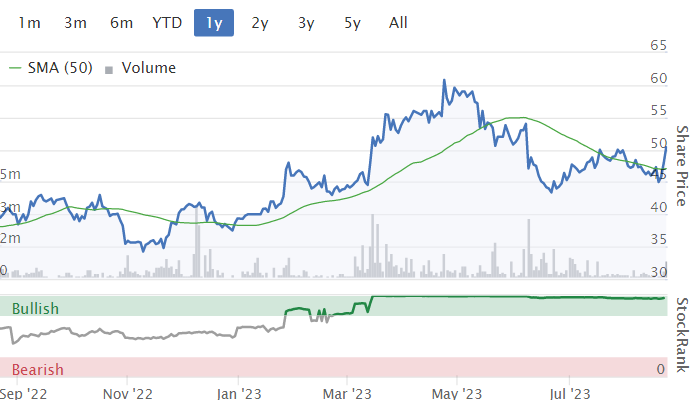Click the share price peak near 60
Image resolution: width=698 pixels, height=400 pixels.
[x=445, y=80]
